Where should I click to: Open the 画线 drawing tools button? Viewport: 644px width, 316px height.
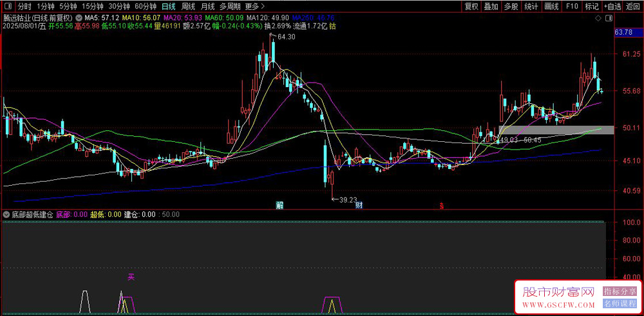551,6
